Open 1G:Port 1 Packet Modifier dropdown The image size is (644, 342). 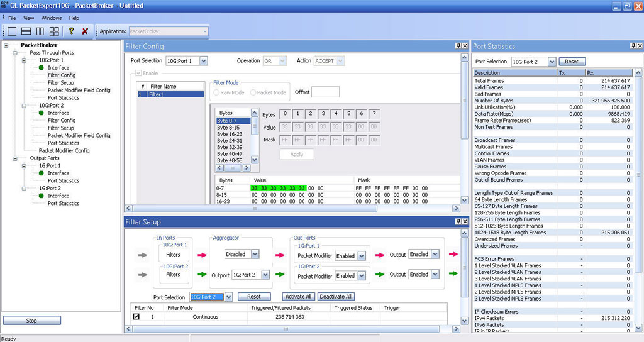point(362,256)
